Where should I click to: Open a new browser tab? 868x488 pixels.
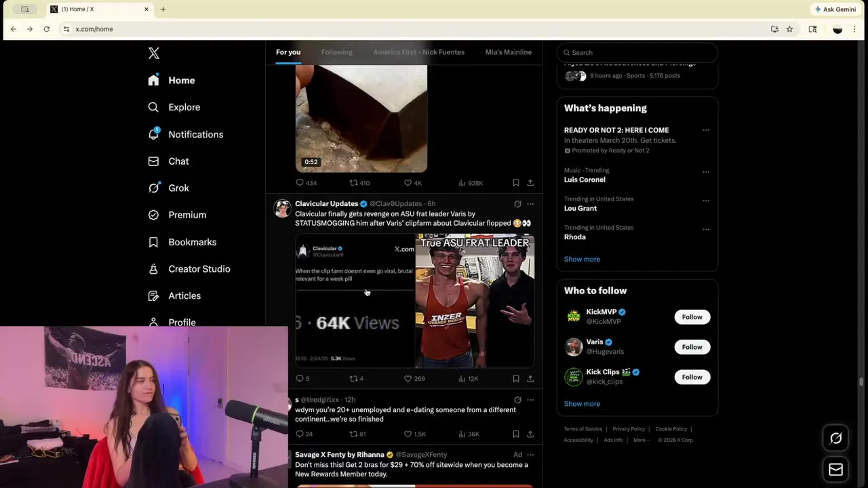pyautogui.click(x=163, y=9)
